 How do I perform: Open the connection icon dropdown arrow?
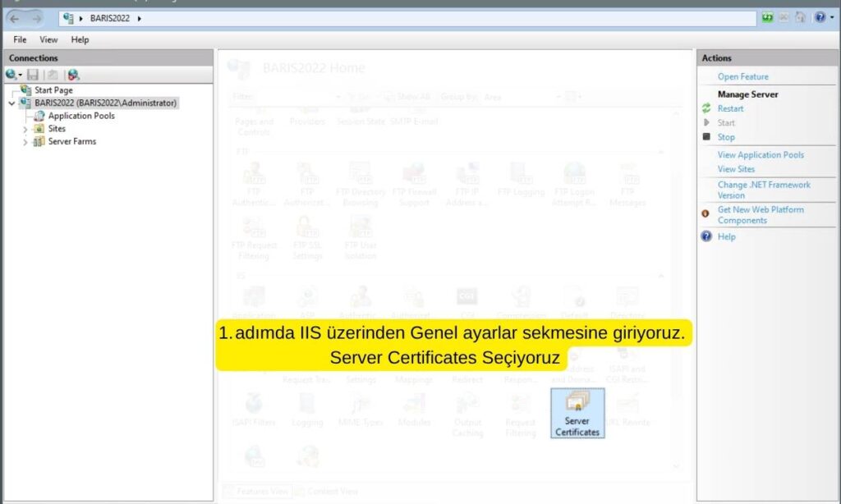[20, 75]
